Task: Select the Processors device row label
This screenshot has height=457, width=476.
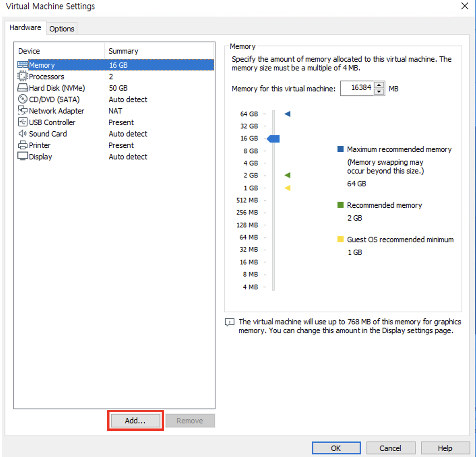Action: 46,76
